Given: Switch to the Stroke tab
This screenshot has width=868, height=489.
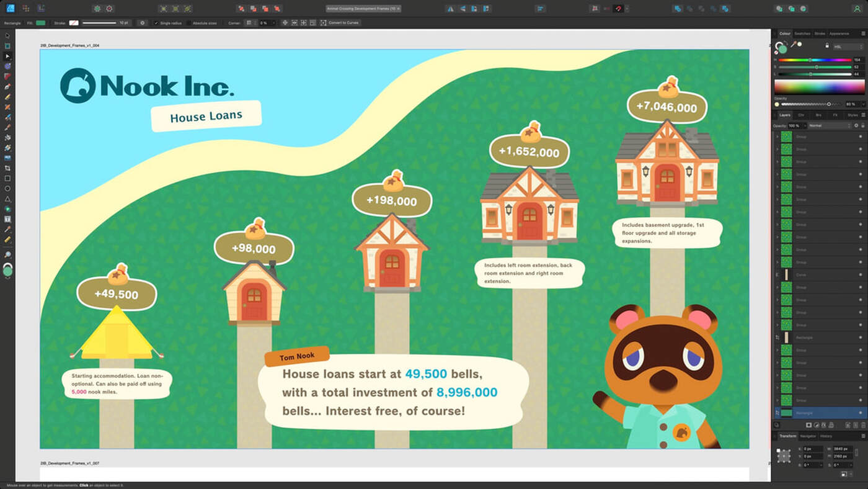Looking at the screenshot, I should coord(820,34).
